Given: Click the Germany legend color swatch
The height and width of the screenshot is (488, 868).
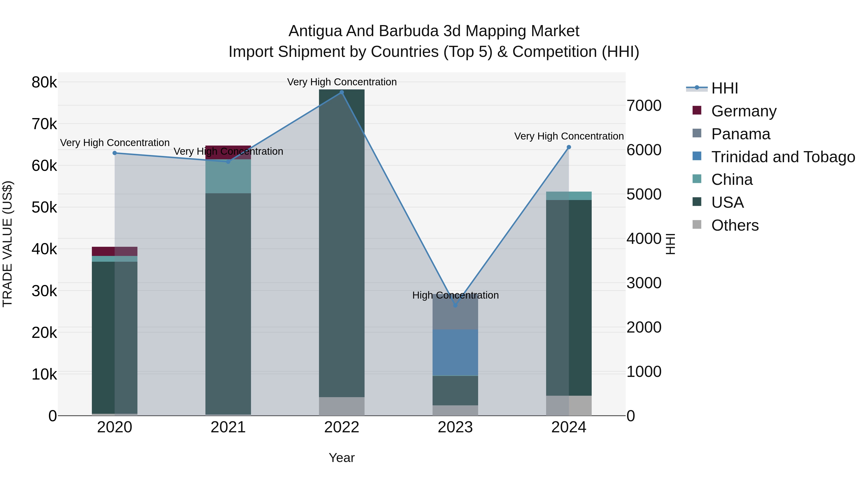Looking at the screenshot, I should click(x=697, y=110).
